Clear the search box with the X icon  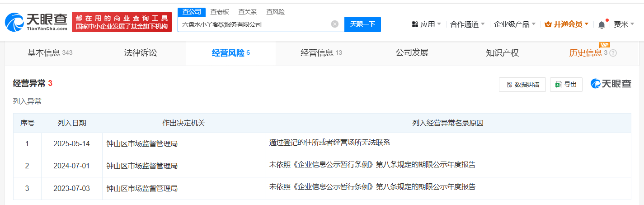[x=335, y=24]
